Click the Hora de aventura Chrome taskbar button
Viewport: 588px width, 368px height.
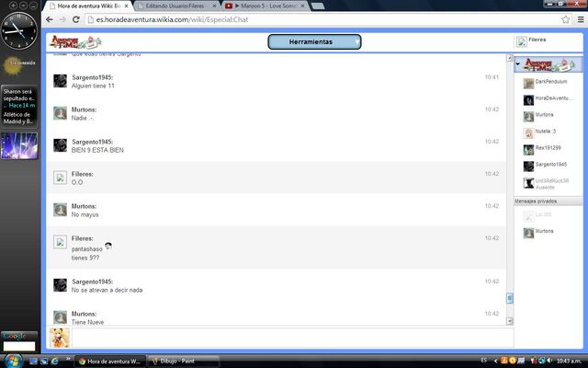pos(110,362)
